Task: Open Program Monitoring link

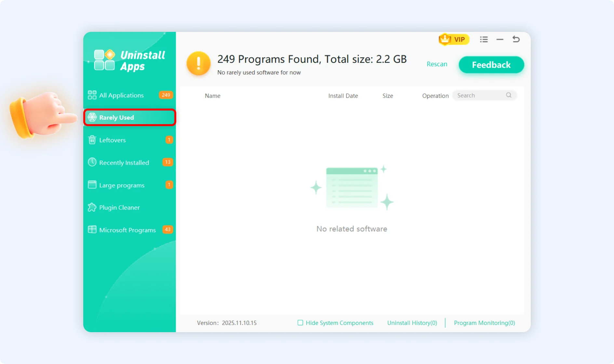Action: 484,323
